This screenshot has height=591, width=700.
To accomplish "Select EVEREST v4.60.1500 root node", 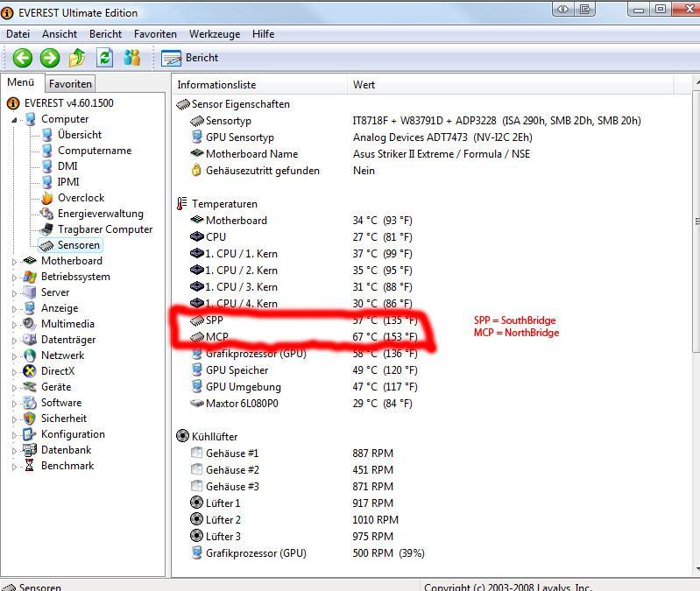I will (x=68, y=103).
